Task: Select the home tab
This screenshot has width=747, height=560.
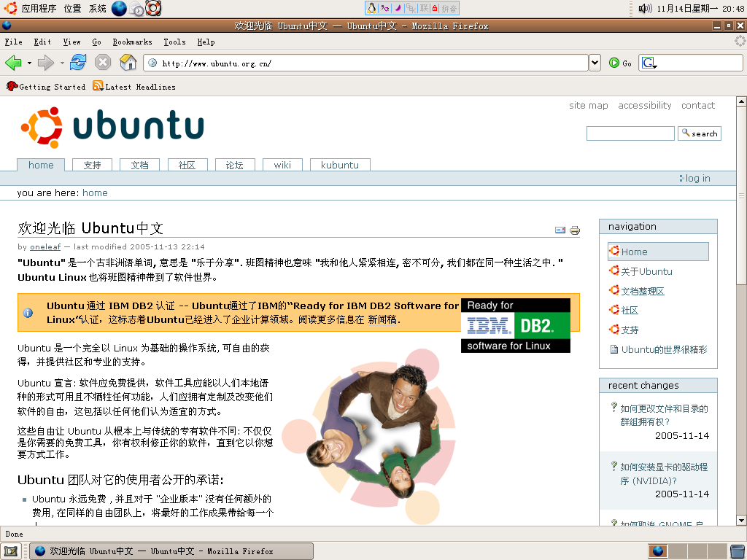Action: [41, 165]
